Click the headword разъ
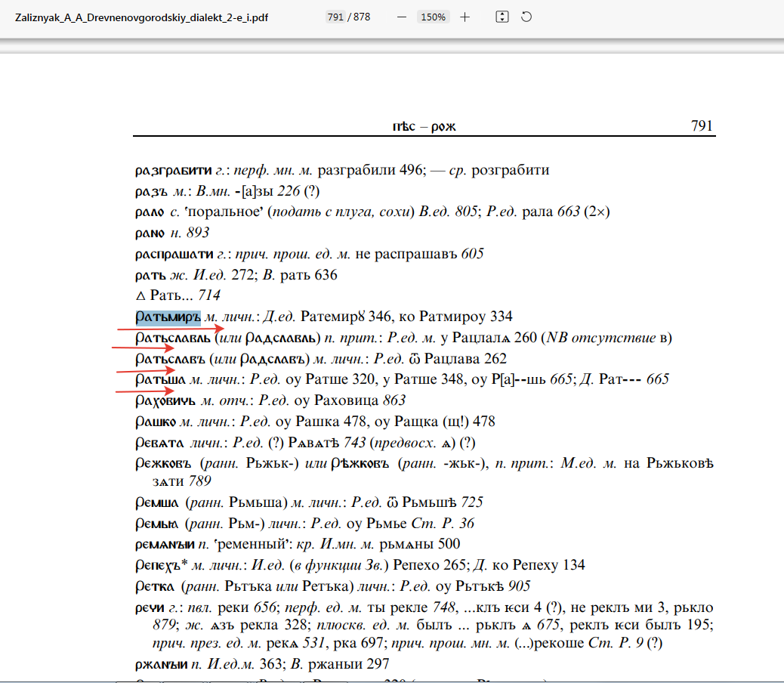Screen dimensions: 784x683 click(x=152, y=192)
